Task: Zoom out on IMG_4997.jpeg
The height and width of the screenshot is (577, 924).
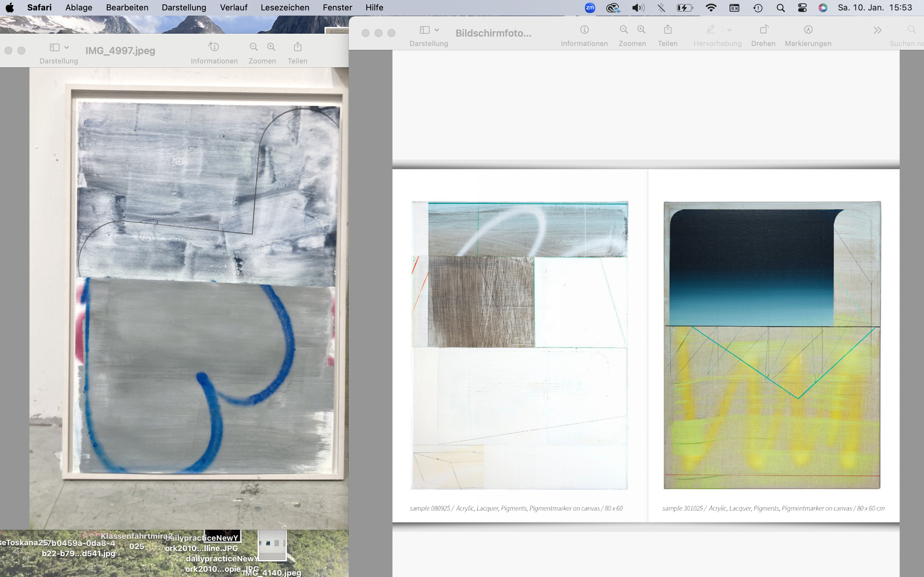Action: pos(254,47)
